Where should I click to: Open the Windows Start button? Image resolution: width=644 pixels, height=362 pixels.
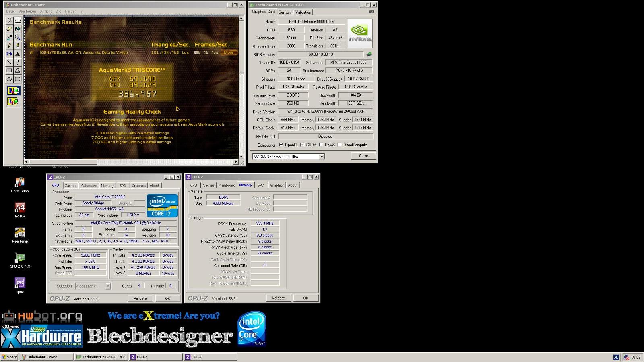click(9, 357)
